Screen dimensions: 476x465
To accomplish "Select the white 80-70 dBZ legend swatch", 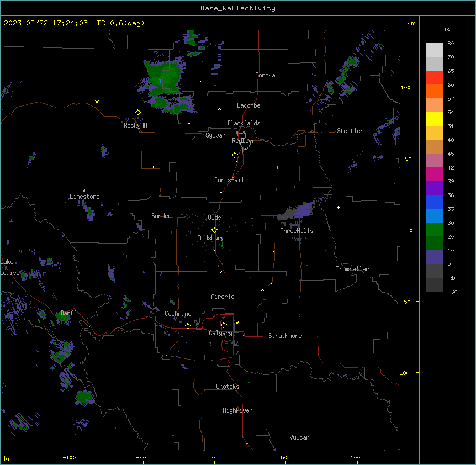I will (434, 50).
